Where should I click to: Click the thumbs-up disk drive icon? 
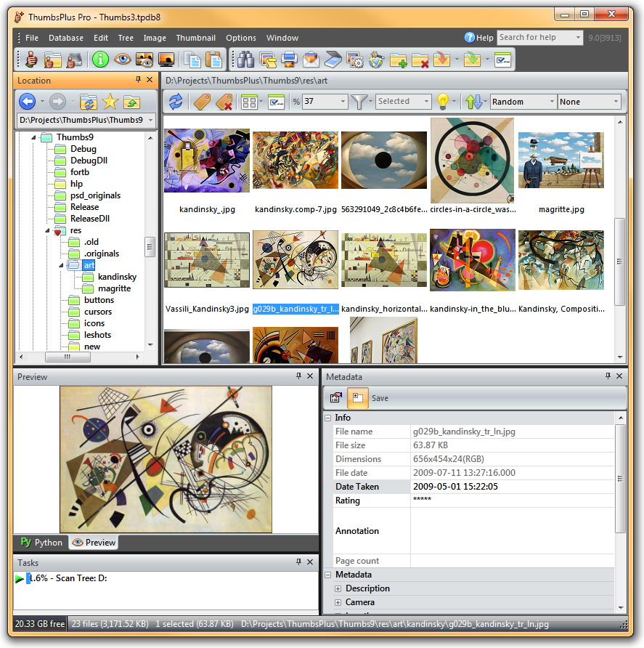click(x=75, y=60)
